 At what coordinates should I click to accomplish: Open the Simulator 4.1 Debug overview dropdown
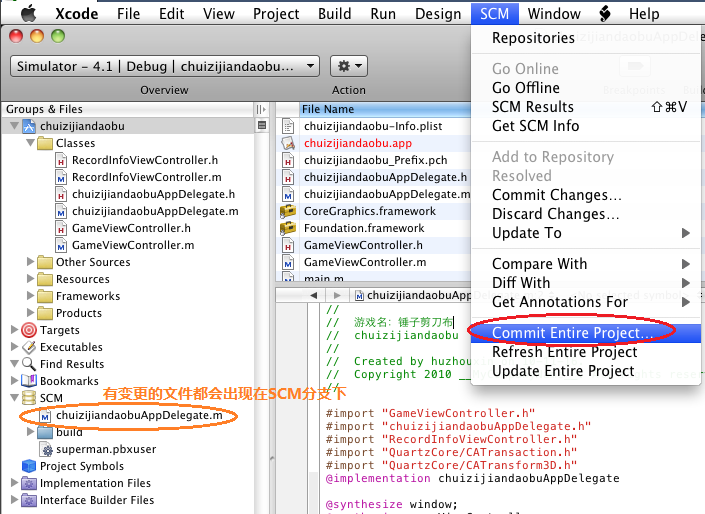[x=165, y=67]
